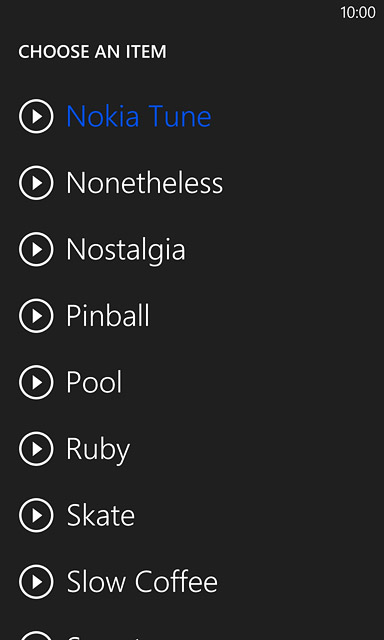
Task: Preview the Ruby ringtone via play icon
Action: click(36, 449)
